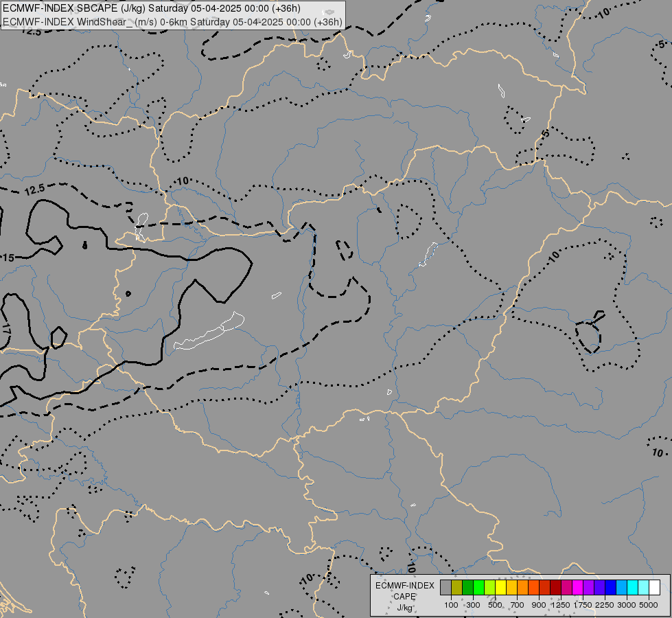Select the bright green legend swatch
The image size is (672, 618).
coord(478,587)
